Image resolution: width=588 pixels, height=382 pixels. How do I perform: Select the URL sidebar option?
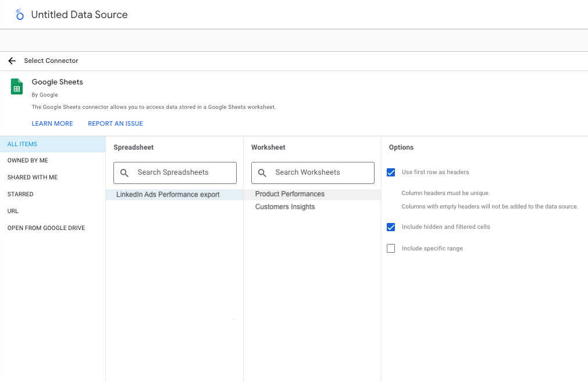coord(13,211)
